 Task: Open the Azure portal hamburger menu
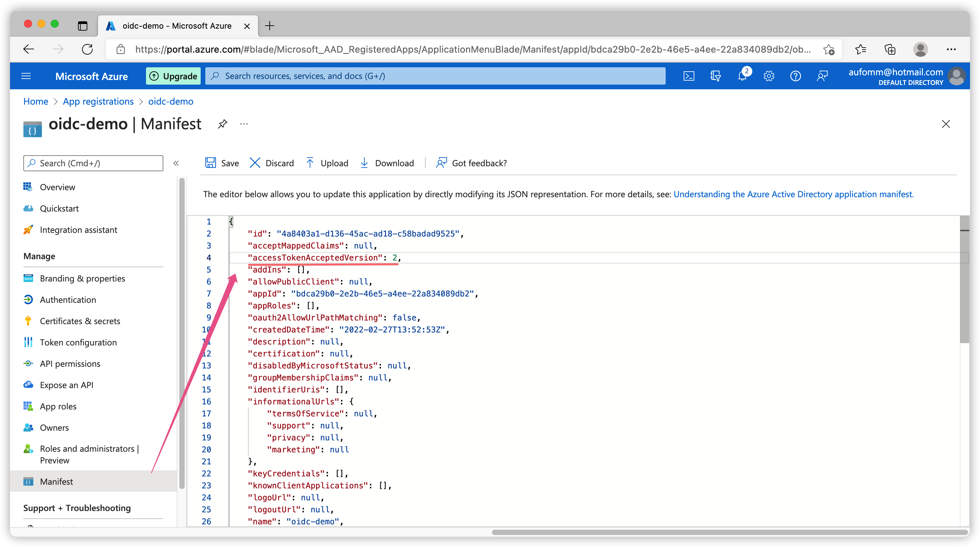26,76
